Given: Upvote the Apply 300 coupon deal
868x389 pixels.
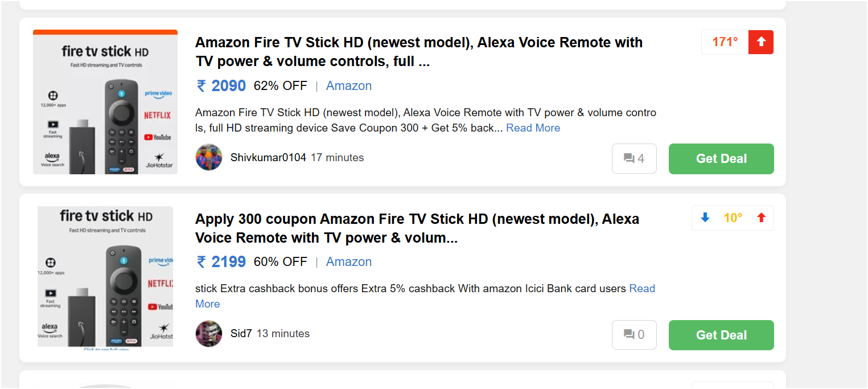Looking at the screenshot, I should tap(761, 218).
